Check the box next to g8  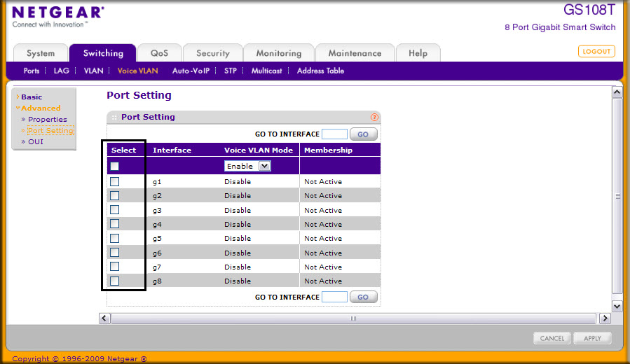coord(115,281)
